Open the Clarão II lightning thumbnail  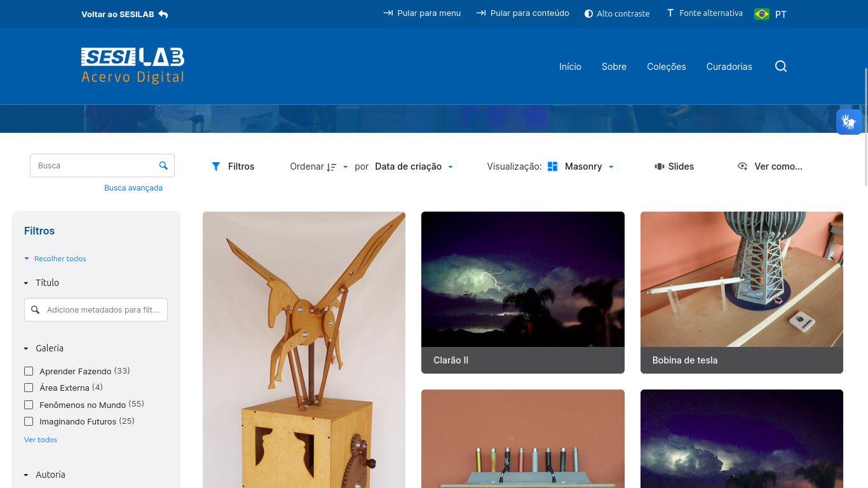pyautogui.click(x=523, y=279)
